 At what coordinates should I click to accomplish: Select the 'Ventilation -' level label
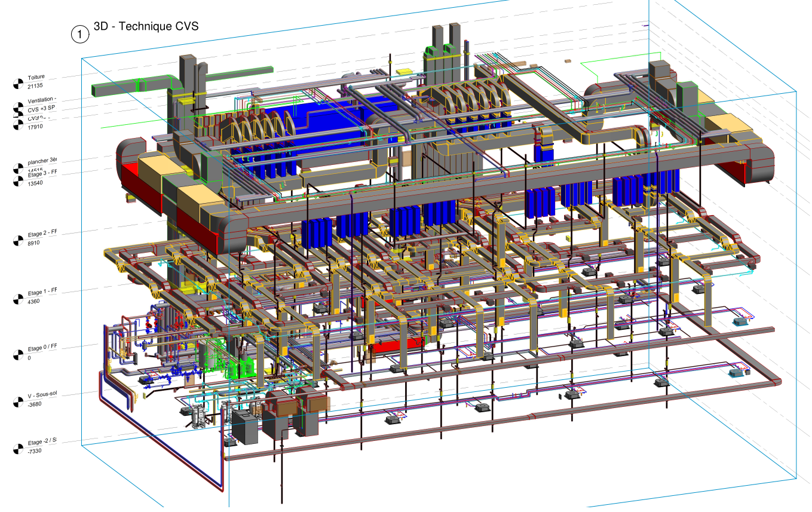42,99
